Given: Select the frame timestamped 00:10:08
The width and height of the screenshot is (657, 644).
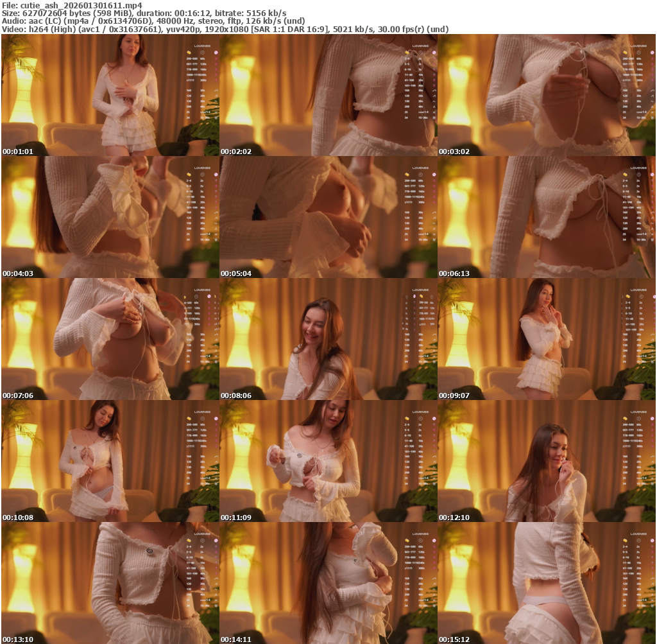Looking at the screenshot, I should click(x=110, y=461).
